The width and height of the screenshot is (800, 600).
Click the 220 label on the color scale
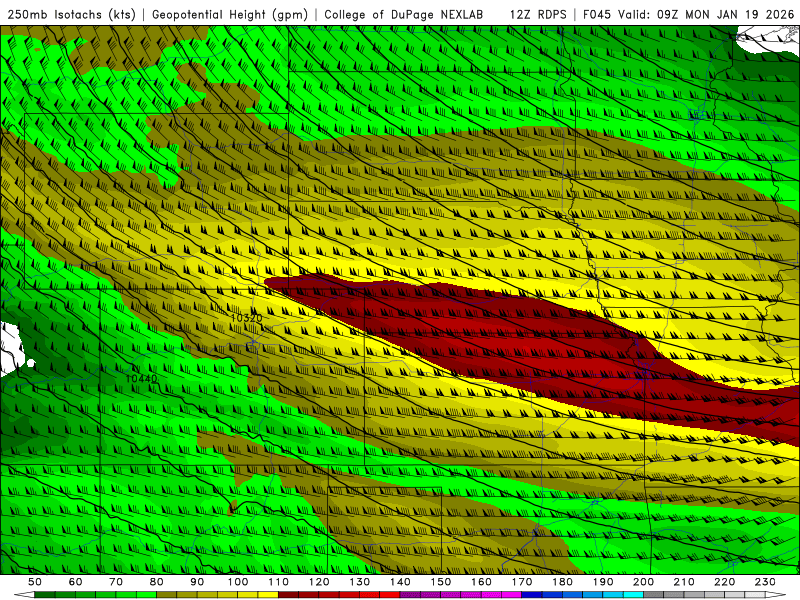724,582
